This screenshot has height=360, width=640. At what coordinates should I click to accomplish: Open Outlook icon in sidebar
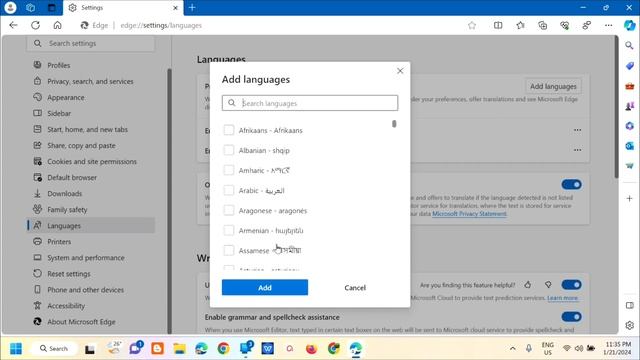tap(629, 146)
